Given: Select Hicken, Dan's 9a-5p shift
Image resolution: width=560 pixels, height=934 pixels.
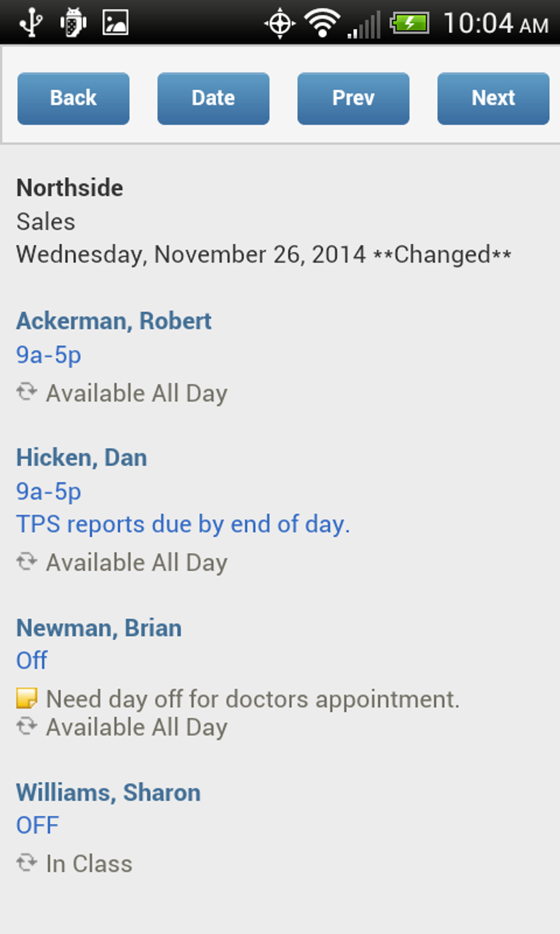Looking at the screenshot, I should 49,491.
